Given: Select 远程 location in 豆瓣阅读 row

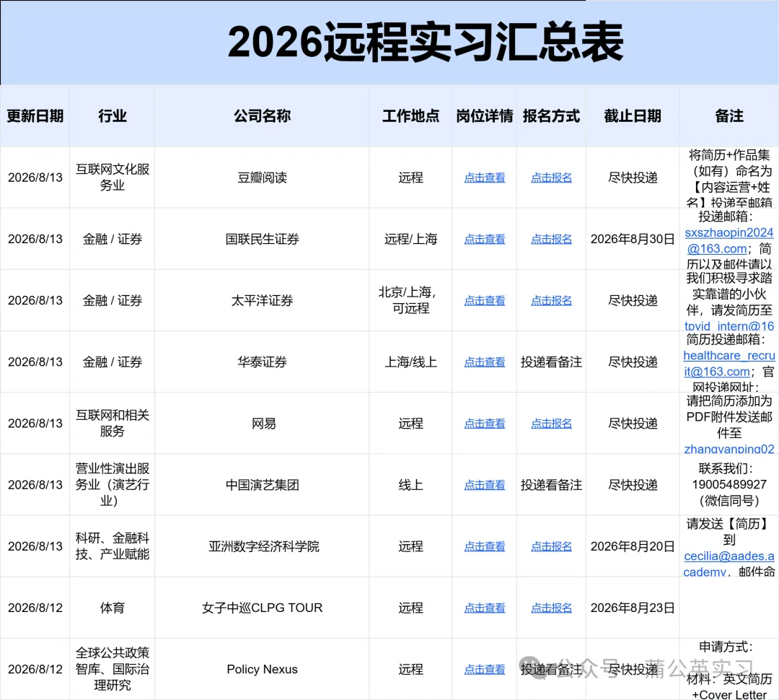Looking at the screenshot, I should tap(411, 178).
